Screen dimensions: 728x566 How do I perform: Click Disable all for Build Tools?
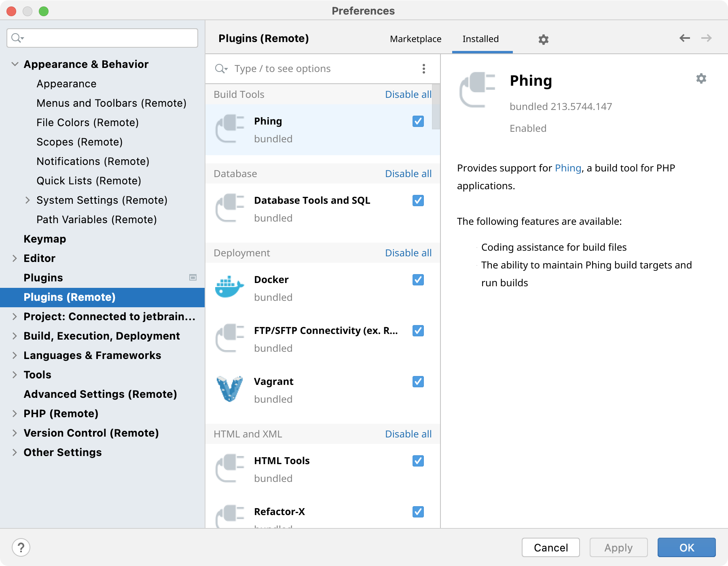click(408, 94)
